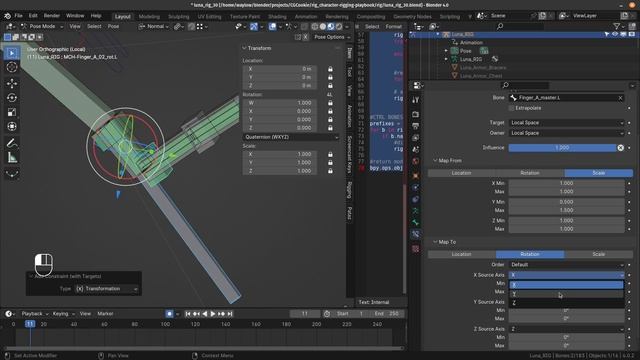
Task: Pick Y from the X Source Axis list
Action: pyautogui.click(x=566, y=294)
